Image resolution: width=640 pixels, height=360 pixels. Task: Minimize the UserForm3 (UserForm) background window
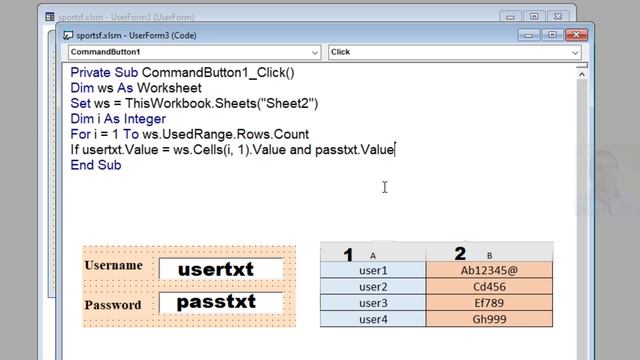point(510,17)
